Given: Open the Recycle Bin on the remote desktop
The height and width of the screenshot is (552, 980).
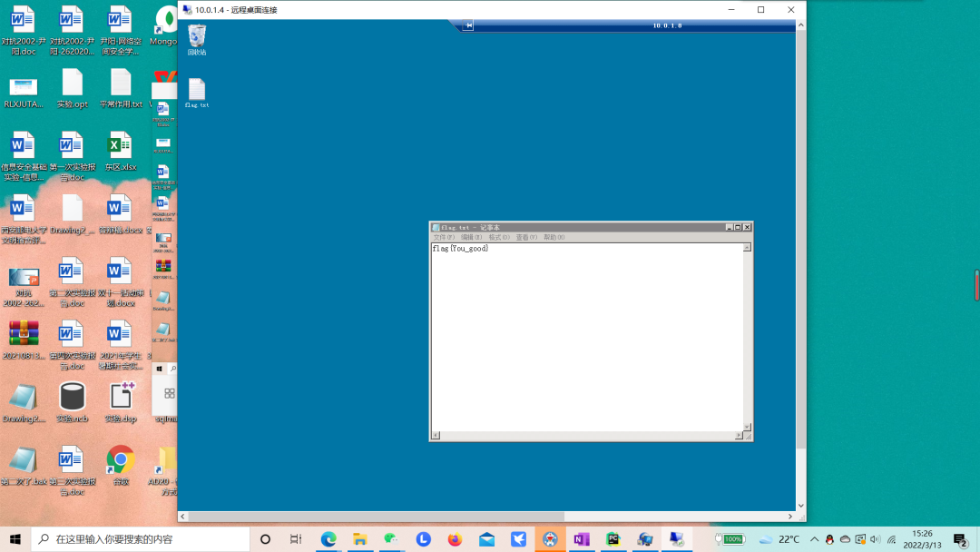Looking at the screenshot, I should click(197, 39).
